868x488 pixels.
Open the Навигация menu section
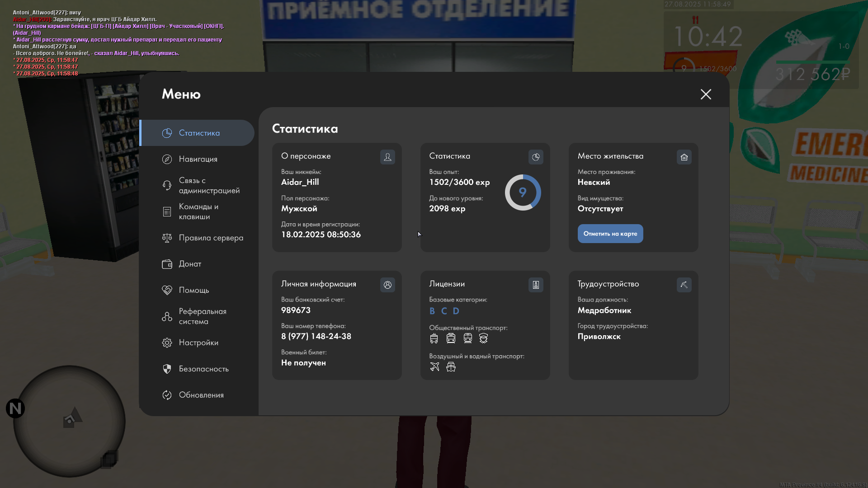[x=198, y=159]
